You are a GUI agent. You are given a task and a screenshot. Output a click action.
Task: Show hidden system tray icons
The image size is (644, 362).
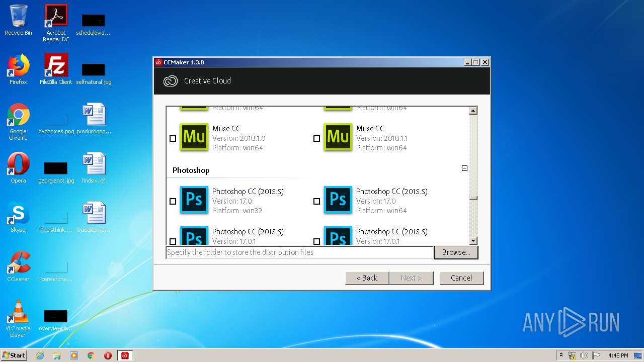(x=561, y=355)
